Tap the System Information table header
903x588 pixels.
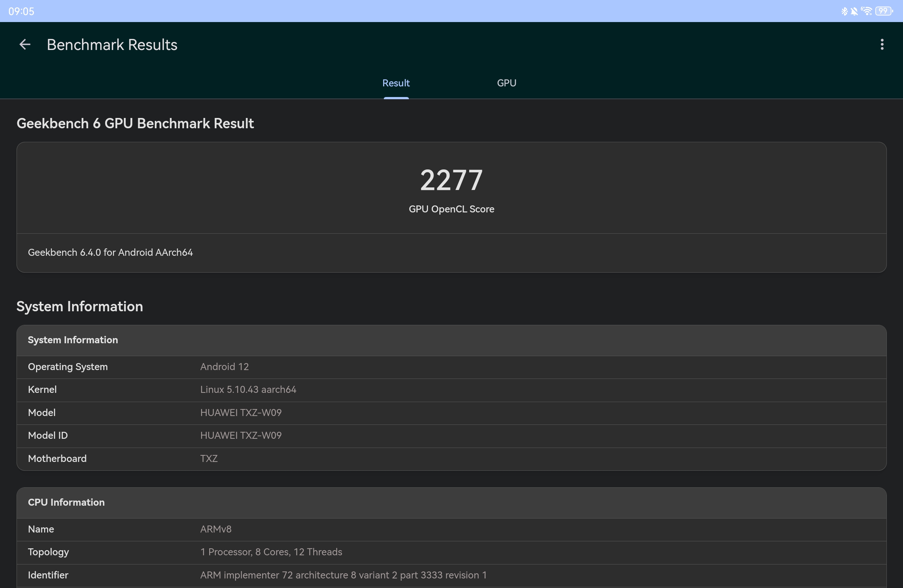pyautogui.click(x=451, y=340)
